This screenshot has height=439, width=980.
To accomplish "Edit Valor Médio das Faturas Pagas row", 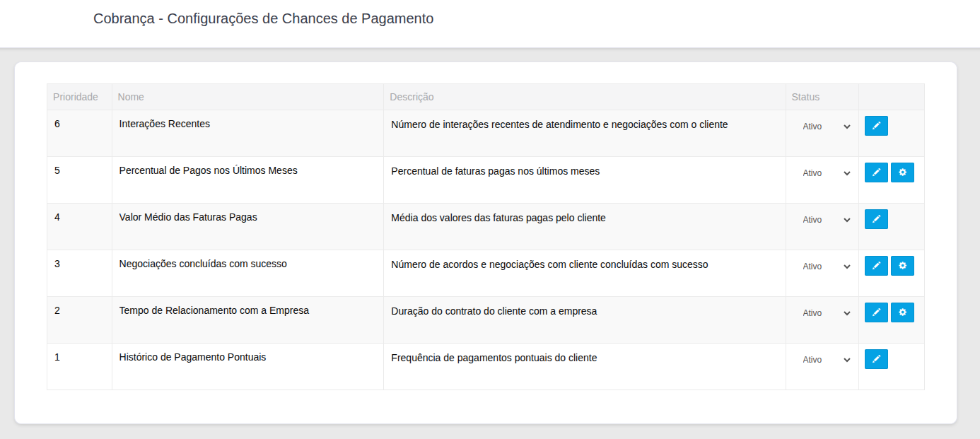I will tap(876, 219).
